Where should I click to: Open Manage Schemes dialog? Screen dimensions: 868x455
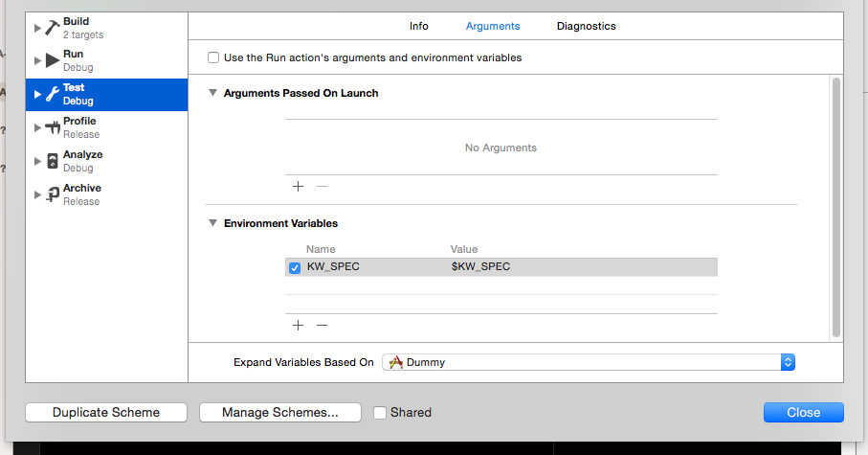click(279, 413)
